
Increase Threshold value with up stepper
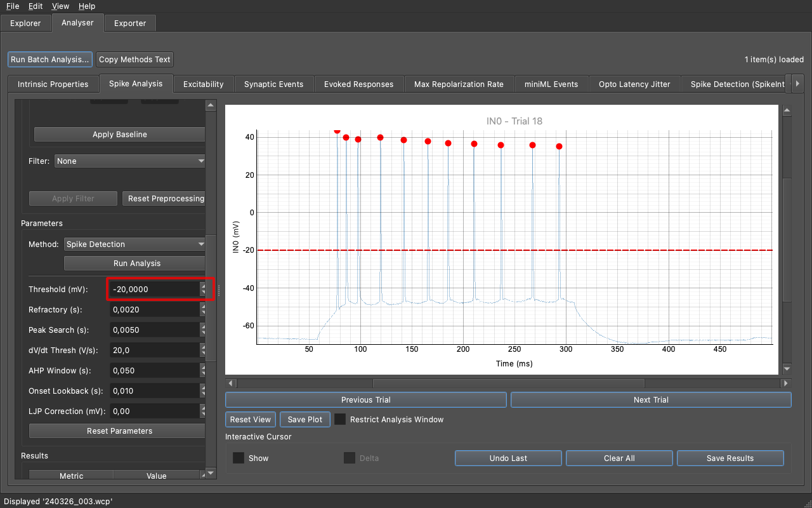(203, 286)
